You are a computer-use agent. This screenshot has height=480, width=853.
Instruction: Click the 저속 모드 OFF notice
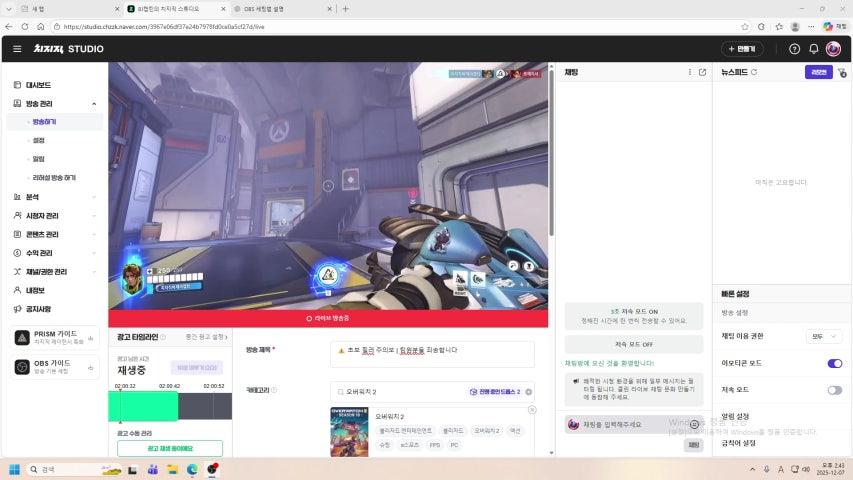pyautogui.click(x=634, y=344)
